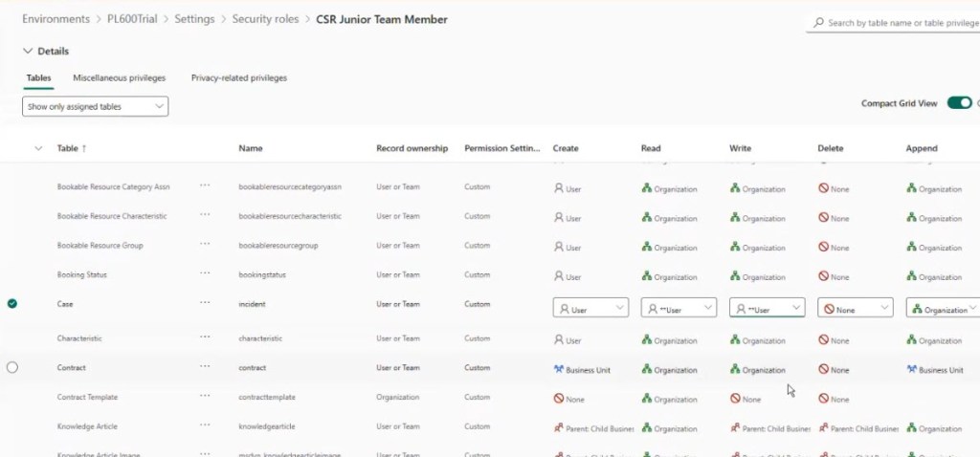The height and width of the screenshot is (457, 980).
Task: Collapse the Details section
Action: pyautogui.click(x=27, y=52)
